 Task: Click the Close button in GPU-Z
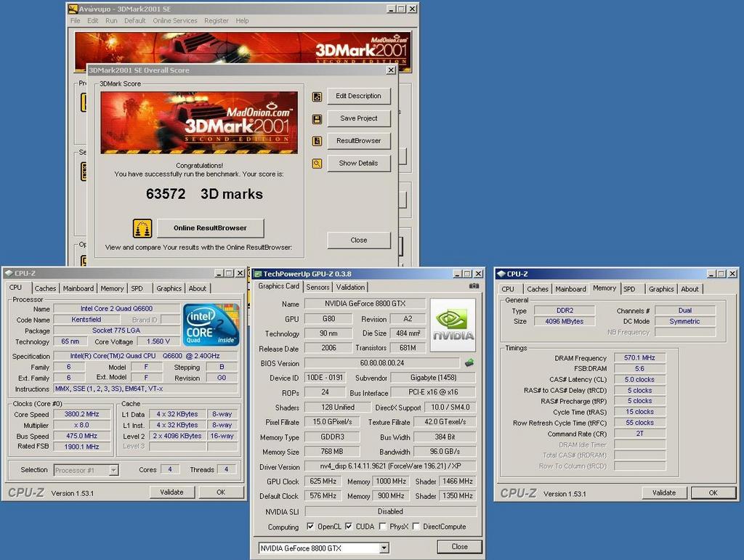(459, 547)
